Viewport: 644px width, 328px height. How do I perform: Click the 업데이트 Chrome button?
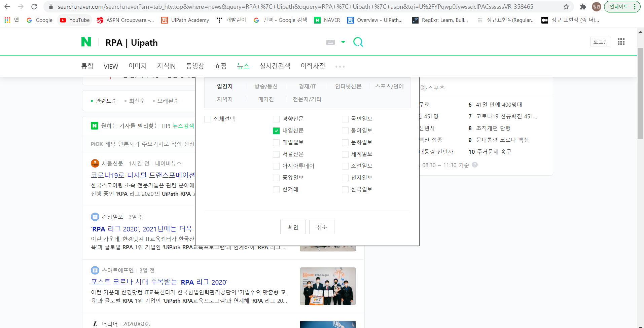coord(622,6)
